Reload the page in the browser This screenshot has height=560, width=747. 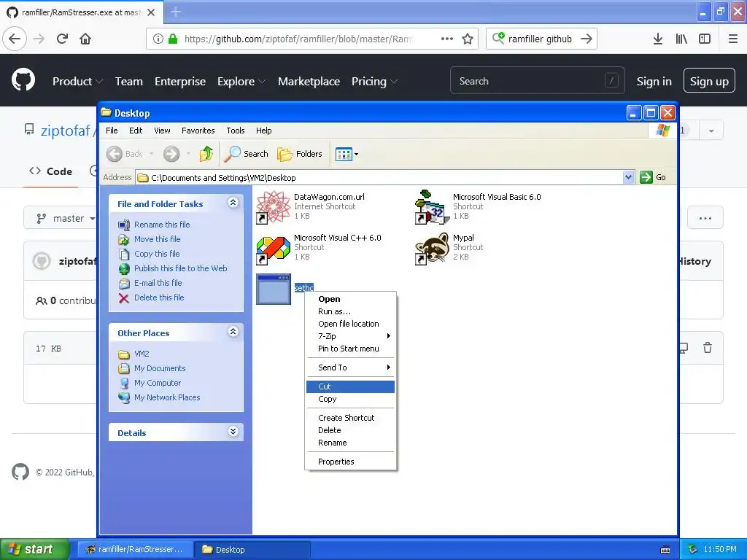[62, 39]
